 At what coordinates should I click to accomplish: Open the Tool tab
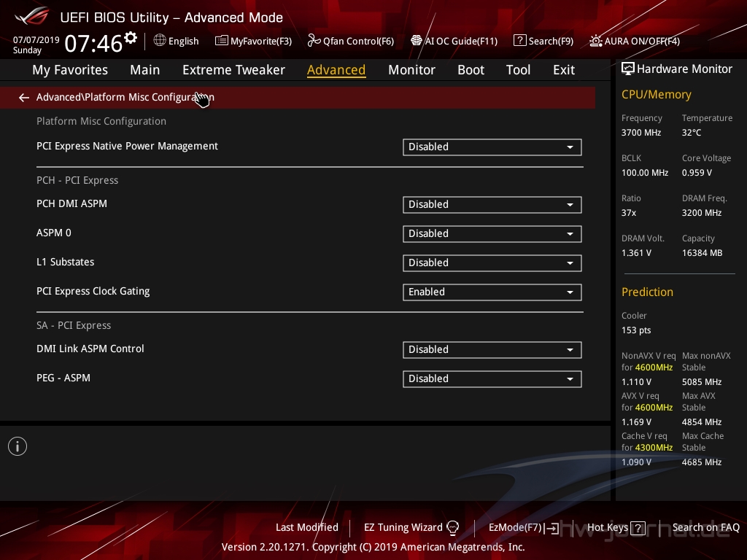[518, 70]
